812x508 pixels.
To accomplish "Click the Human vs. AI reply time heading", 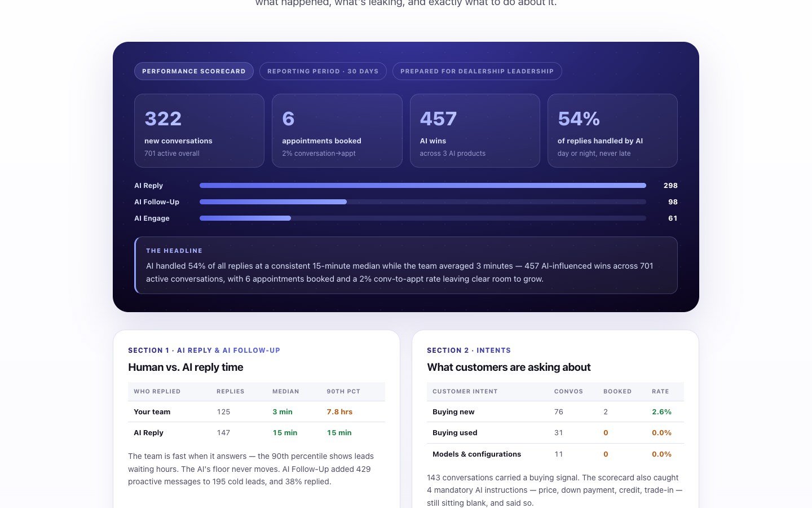I will 186,367.
